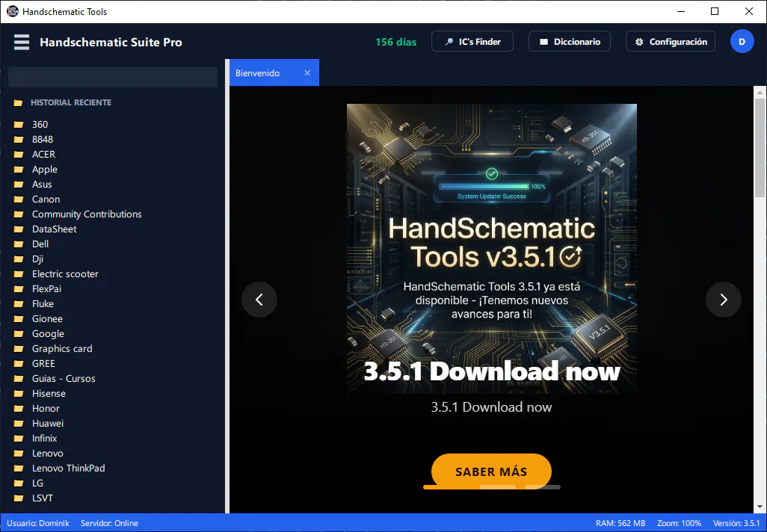This screenshot has width=767, height=532.
Task: Click the user avatar D icon
Action: click(742, 42)
